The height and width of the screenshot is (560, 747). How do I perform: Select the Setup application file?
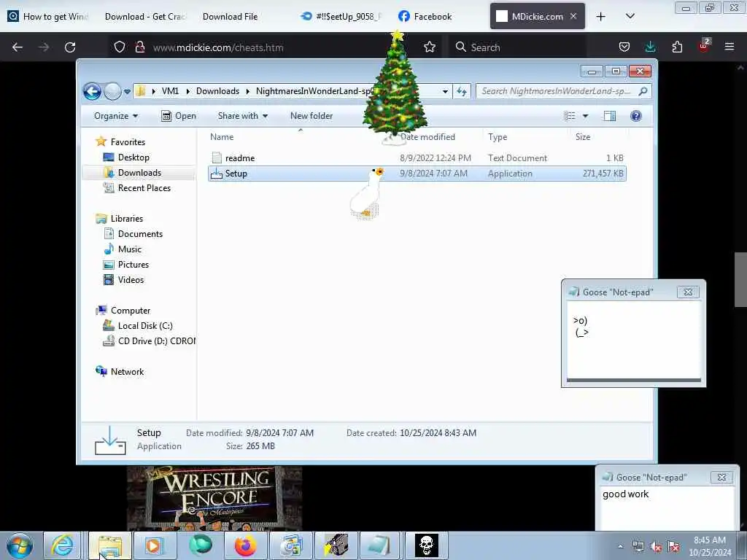coord(417,174)
